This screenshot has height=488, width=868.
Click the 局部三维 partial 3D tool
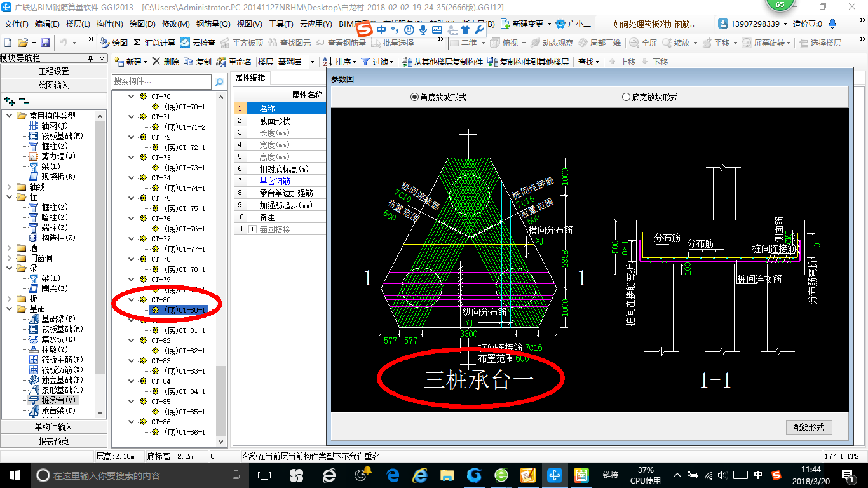[x=599, y=43]
